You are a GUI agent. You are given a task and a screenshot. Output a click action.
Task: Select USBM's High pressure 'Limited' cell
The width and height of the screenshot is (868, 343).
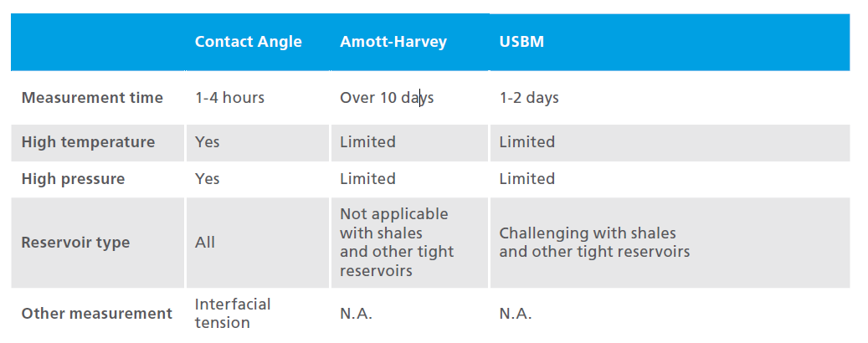click(x=526, y=179)
